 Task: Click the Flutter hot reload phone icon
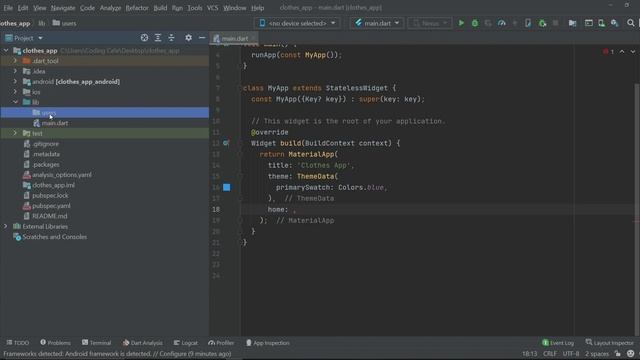click(528, 23)
